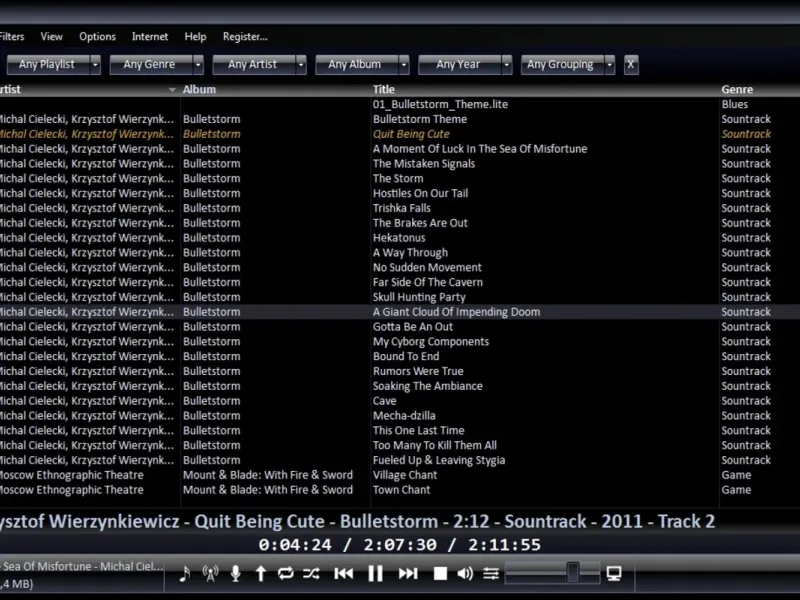Screen dimensions: 800x600
Task: Select the track A Way Through
Action: (x=410, y=253)
